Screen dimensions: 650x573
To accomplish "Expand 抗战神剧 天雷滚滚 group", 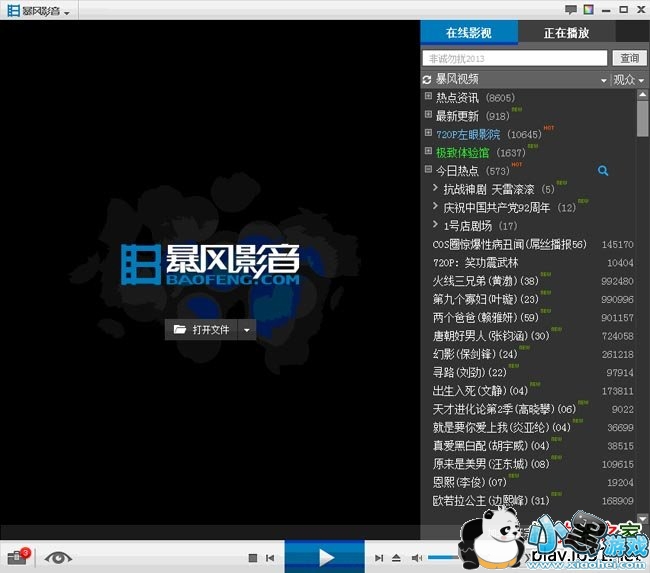I will coord(435,187).
